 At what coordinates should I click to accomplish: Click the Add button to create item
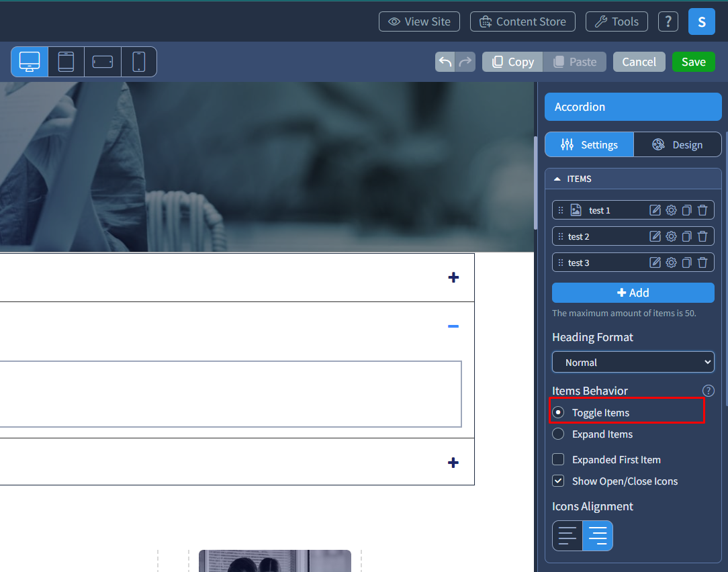click(632, 293)
